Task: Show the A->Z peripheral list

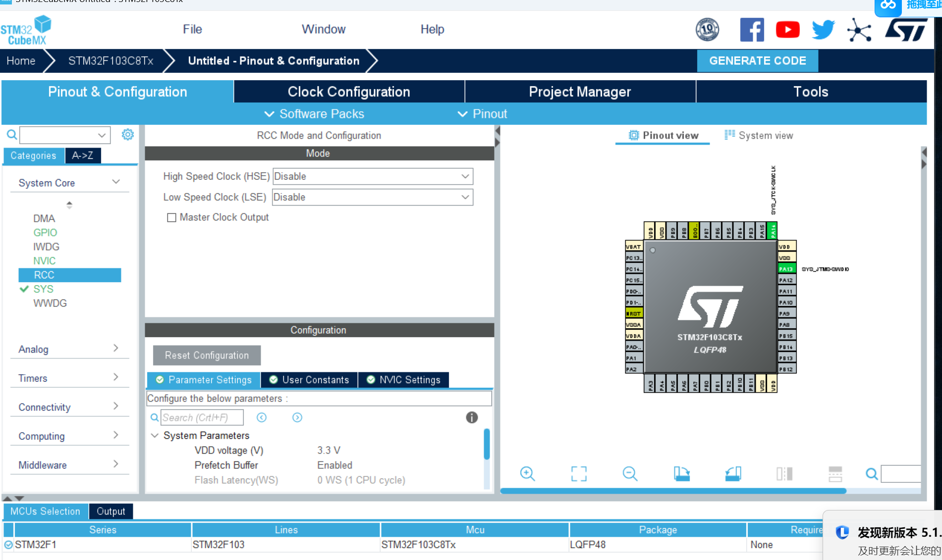Action: [x=83, y=155]
